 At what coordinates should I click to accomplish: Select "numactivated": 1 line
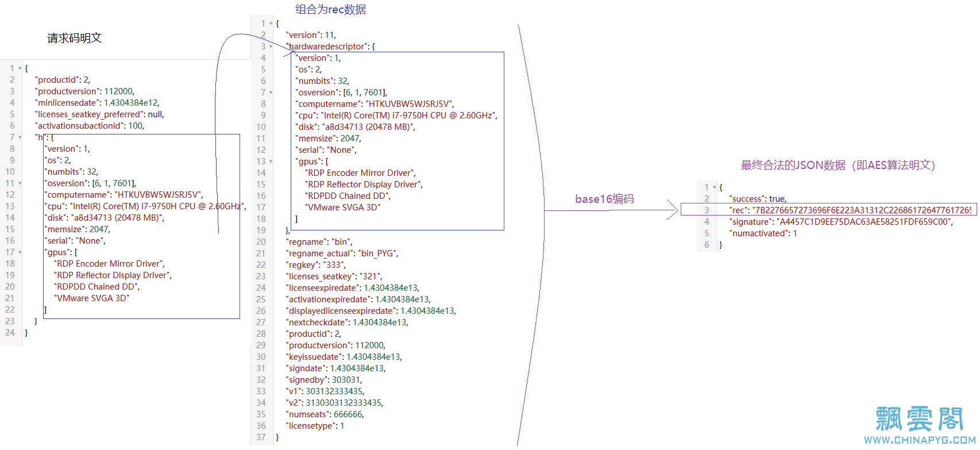tap(763, 233)
